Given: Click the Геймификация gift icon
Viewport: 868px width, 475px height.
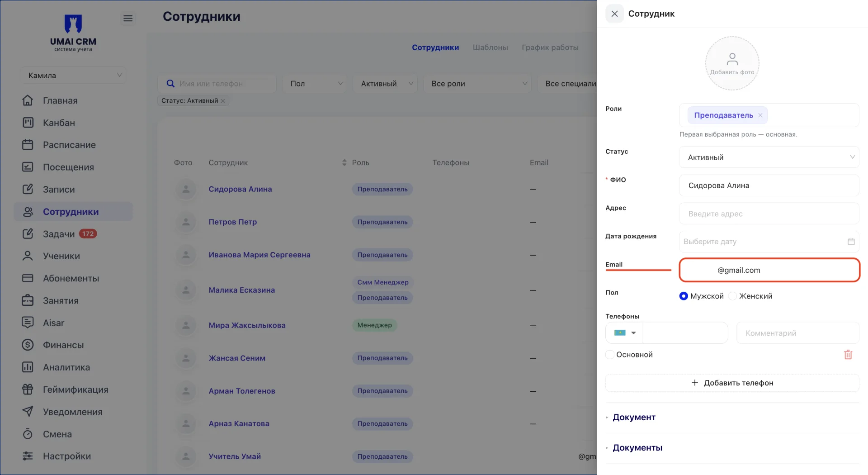Looking at the screenshot, I should [x=28, y=389].
